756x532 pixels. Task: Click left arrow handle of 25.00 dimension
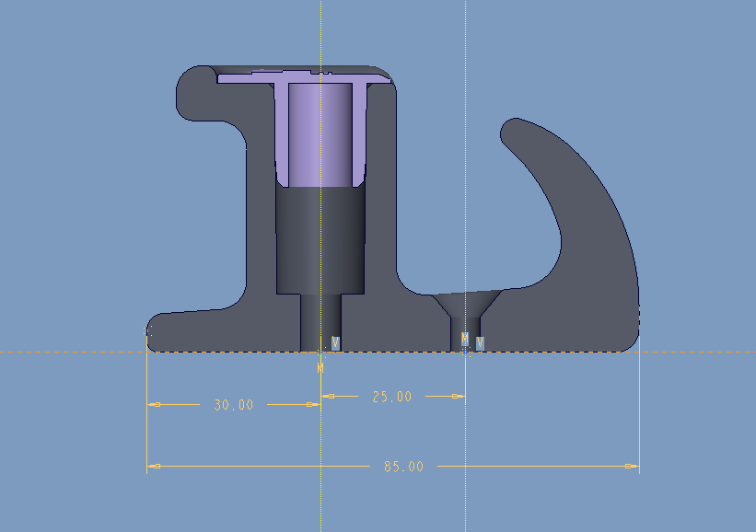[331, 396]
